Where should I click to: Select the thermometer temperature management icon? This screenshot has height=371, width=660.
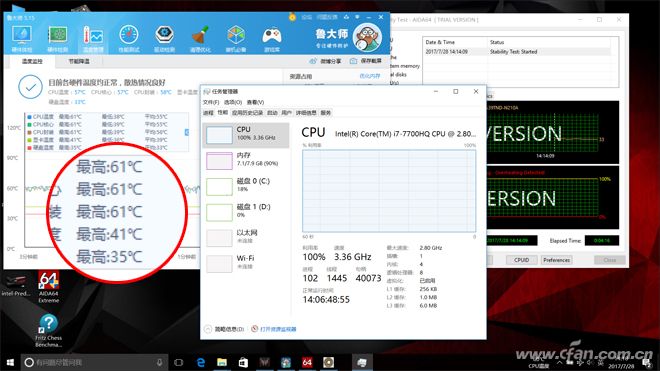93,39
